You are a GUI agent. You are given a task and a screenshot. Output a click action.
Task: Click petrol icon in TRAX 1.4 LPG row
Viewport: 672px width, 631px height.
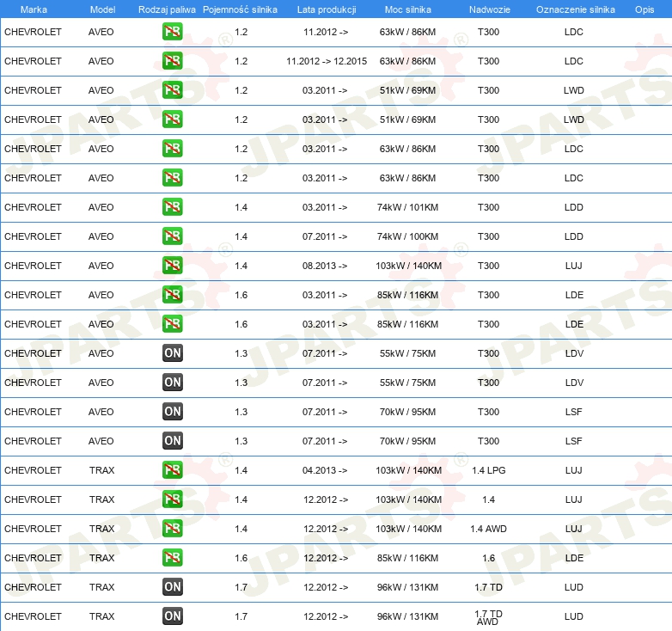click(x=173, y=470)
